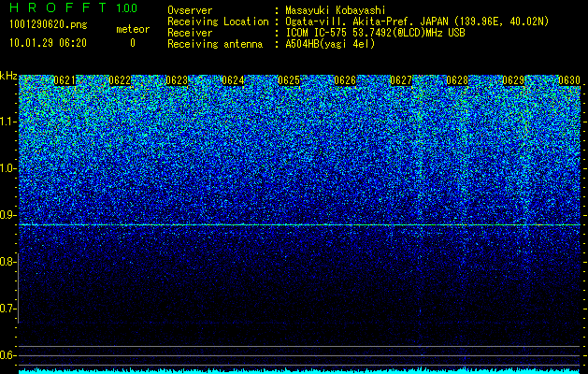Viewport: 588px width, 374px height.
Task: Click the 0622 time marker
Action: coord(120,80)
